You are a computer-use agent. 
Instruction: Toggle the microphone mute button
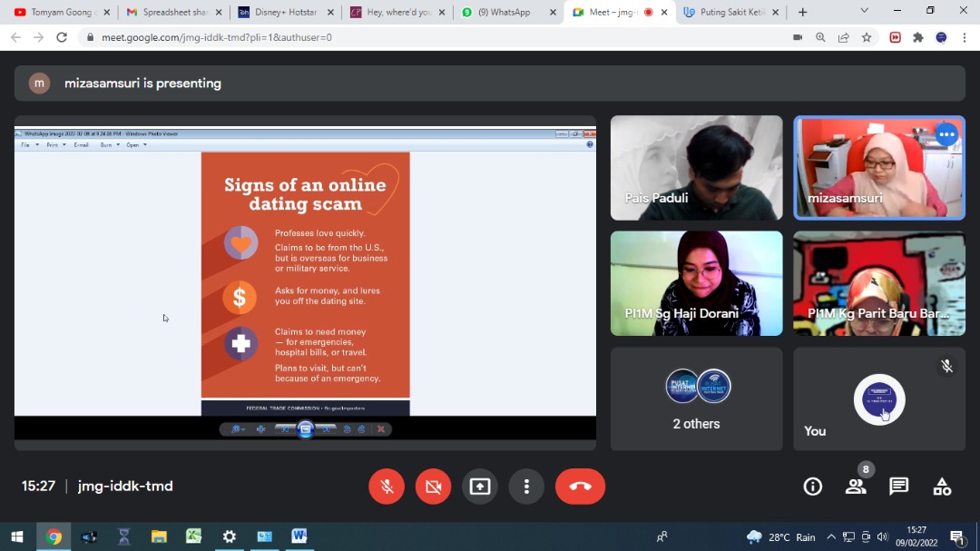click(387, 487)
